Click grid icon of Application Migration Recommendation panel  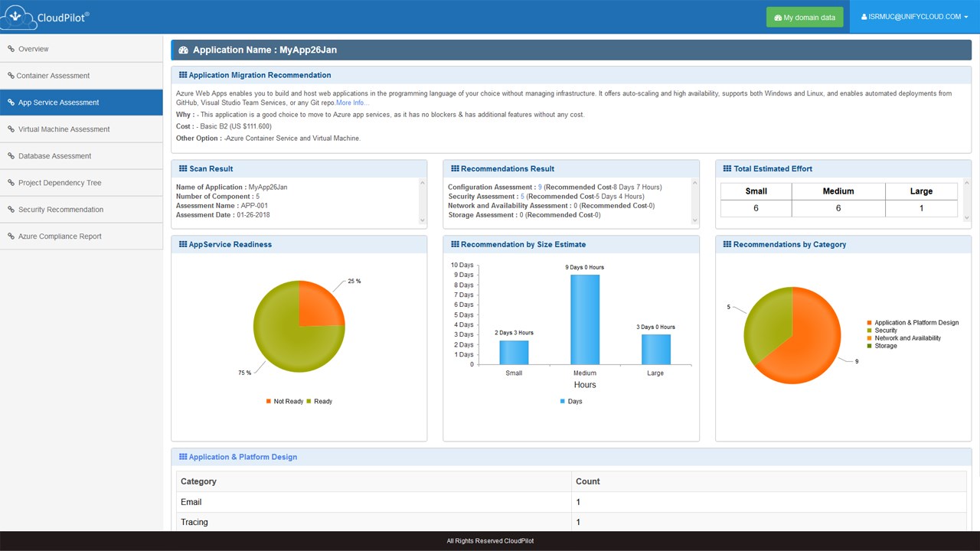point(183,75)
